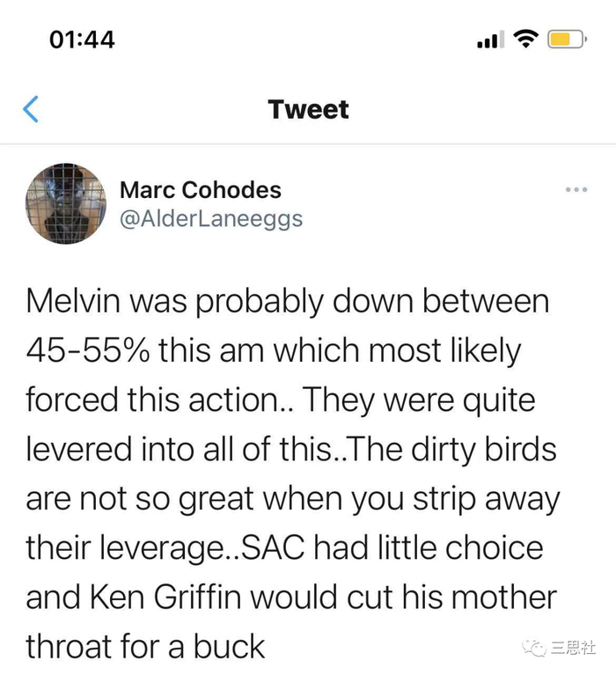Open the tweet's more options ellipsis
This screenshot has height=675, width=616.
point(576,189)
